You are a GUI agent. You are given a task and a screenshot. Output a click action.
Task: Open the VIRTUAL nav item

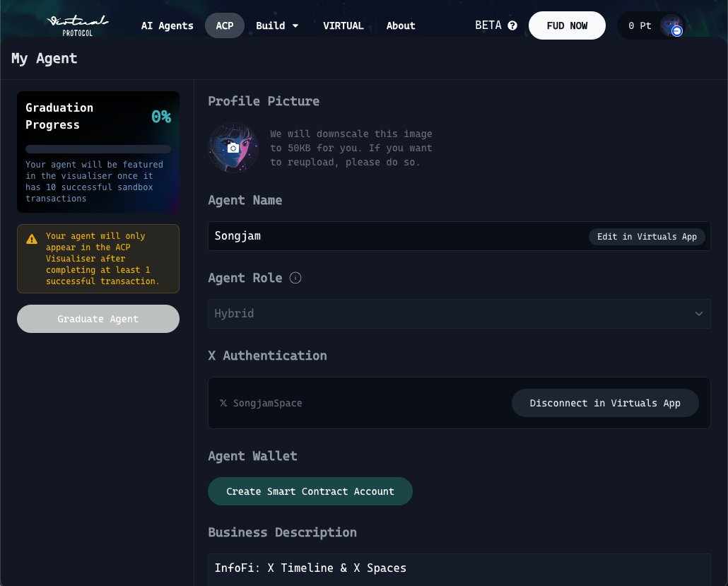[x=343, y=25]
